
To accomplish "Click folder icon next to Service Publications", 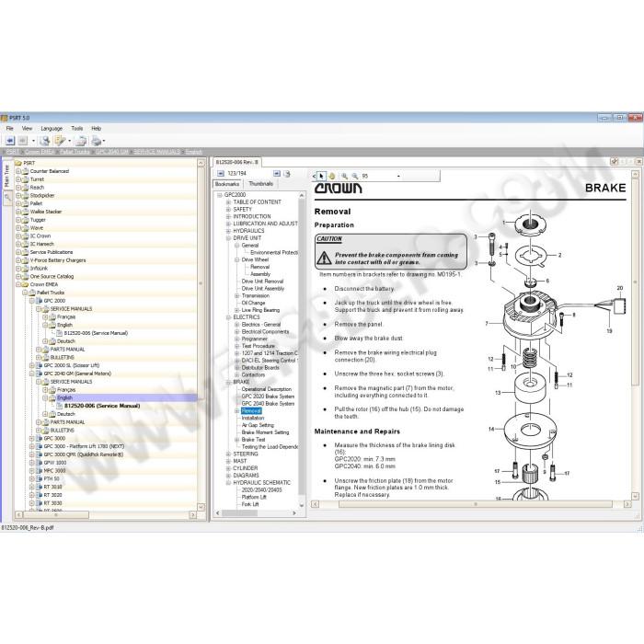I will pos(26,252).
